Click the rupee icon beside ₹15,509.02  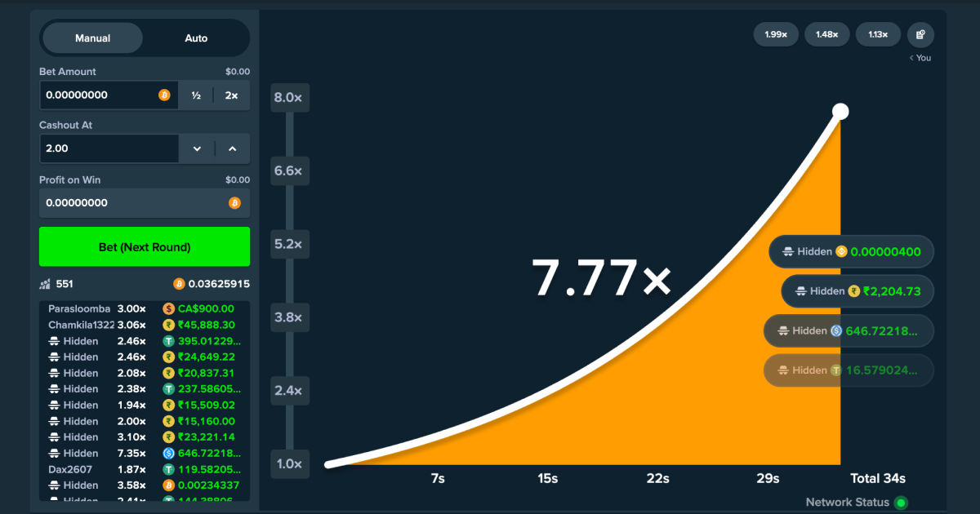168,405
